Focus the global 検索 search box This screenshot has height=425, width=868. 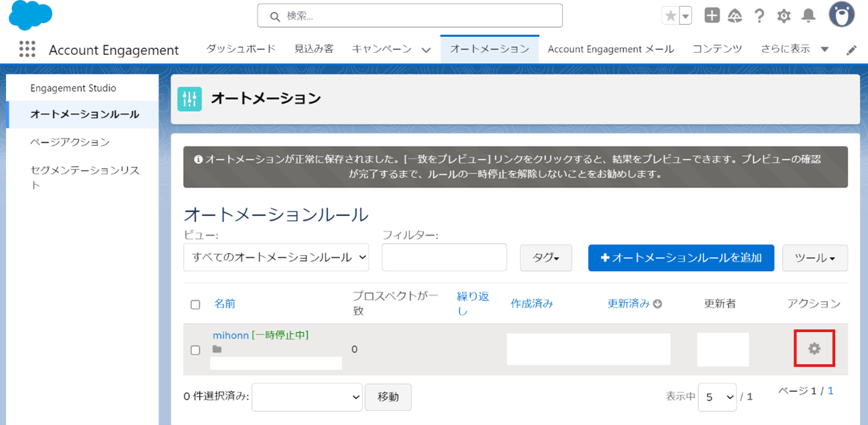point(410,15)
